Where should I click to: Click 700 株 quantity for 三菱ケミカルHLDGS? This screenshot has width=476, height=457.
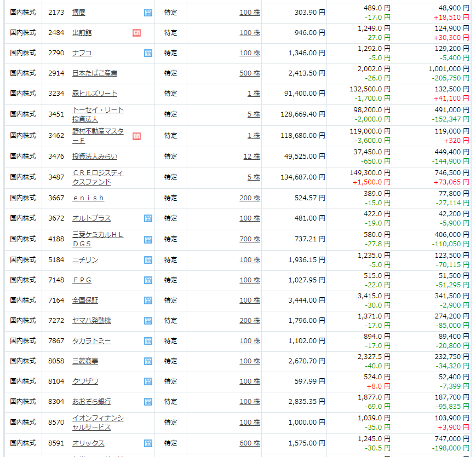pos(250,239)
